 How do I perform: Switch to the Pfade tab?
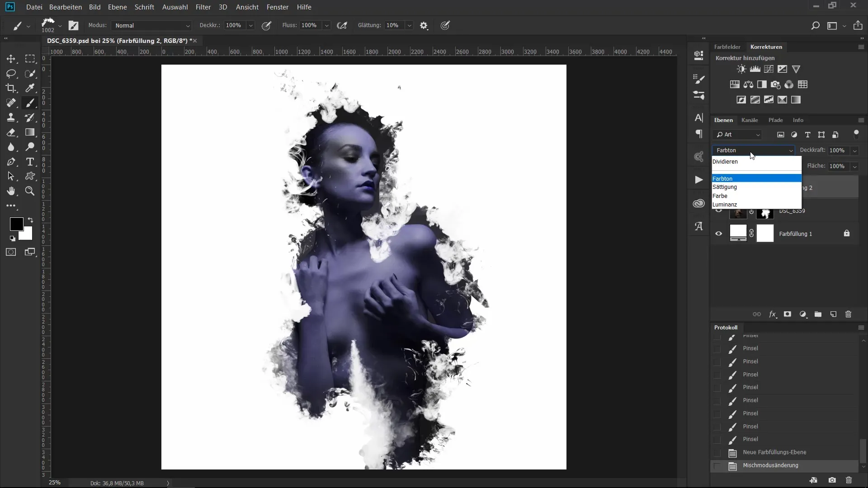coord(775,120)
